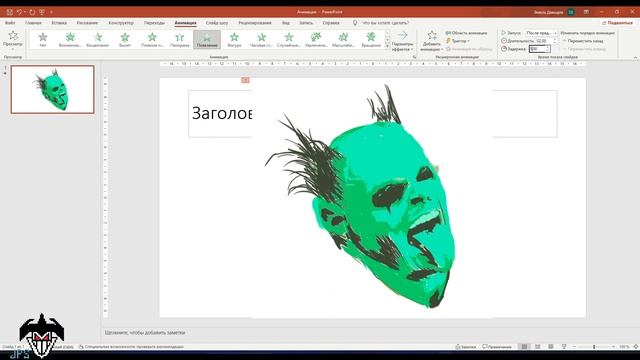The width and height of the screenshot is (640, 360).
Task: Switch to Normal view icon in status bar
Action: [x=524, y=347]
